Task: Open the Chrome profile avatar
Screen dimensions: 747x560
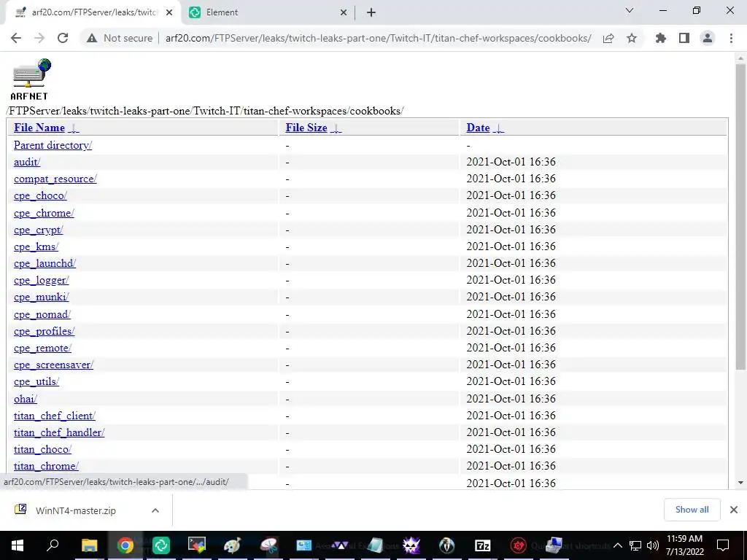Action: (x=708, y=38)
